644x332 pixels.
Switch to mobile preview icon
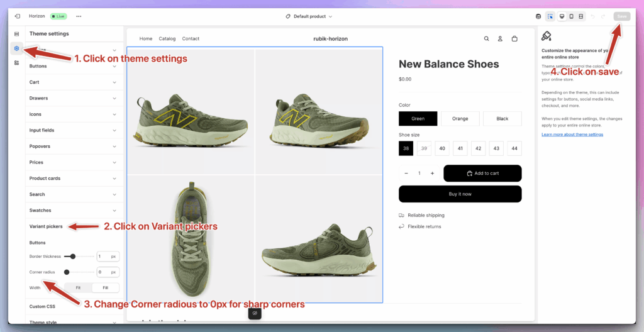pyautogui.click(x=571, y=16)
